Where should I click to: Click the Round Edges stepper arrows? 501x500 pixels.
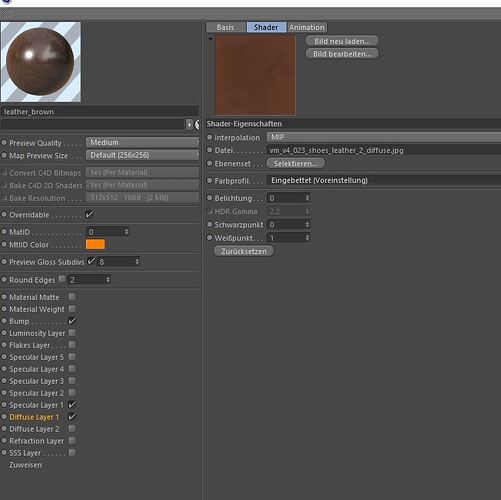click(108, 280)
